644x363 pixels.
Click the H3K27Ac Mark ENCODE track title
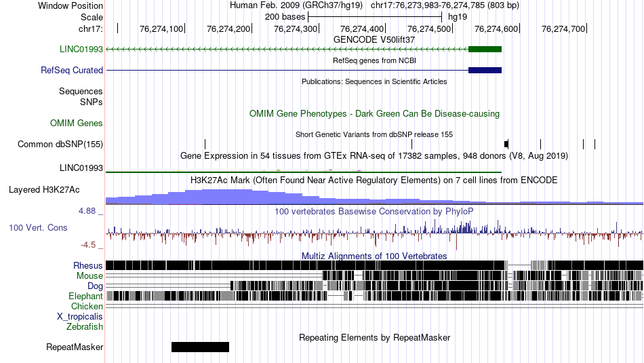point(374,180)
